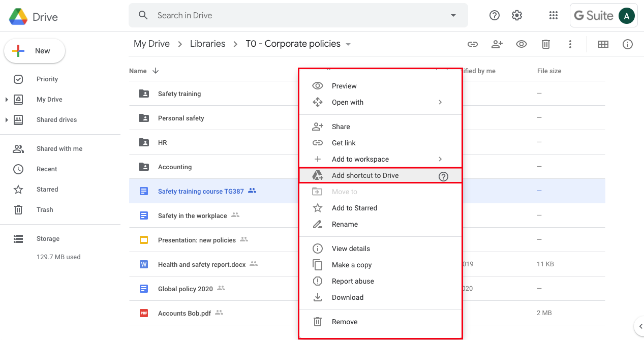Click Preview eye toolbar icon

522,44
